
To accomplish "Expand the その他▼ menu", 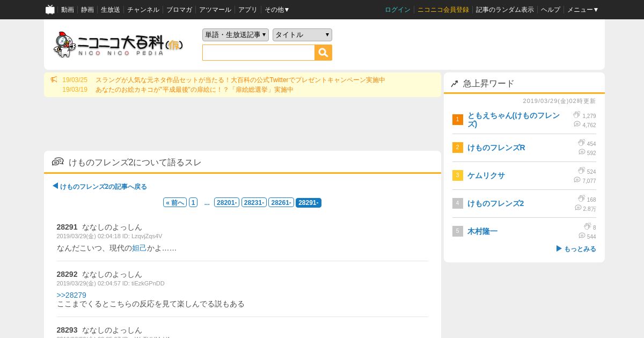I will [277, 10].
